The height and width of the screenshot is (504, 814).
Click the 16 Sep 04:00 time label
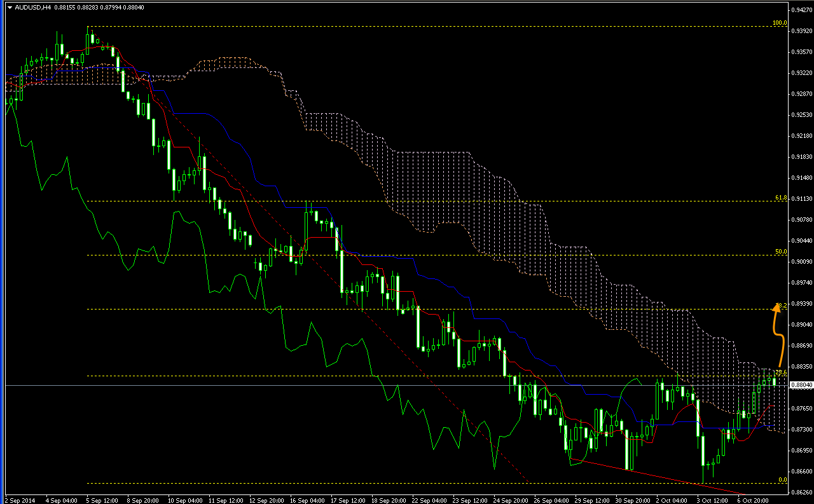(x=307, y=500)
